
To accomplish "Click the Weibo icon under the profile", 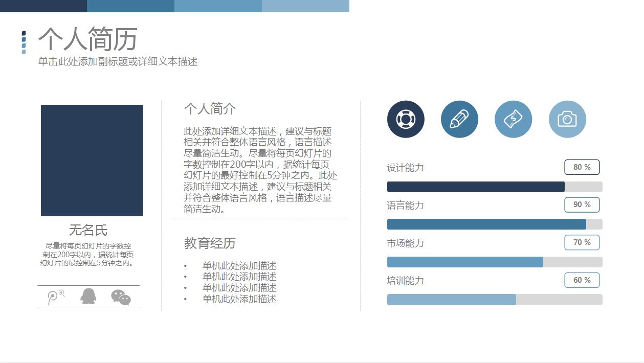I will click(x=55, y=297).
